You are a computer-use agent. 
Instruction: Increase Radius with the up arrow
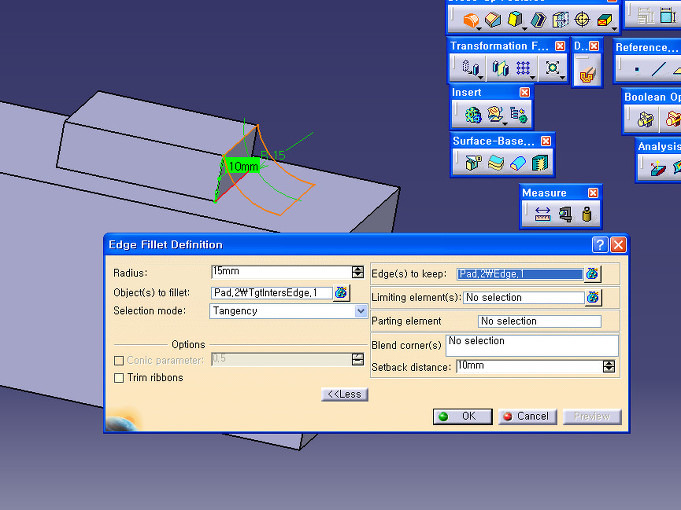(358, 269)
